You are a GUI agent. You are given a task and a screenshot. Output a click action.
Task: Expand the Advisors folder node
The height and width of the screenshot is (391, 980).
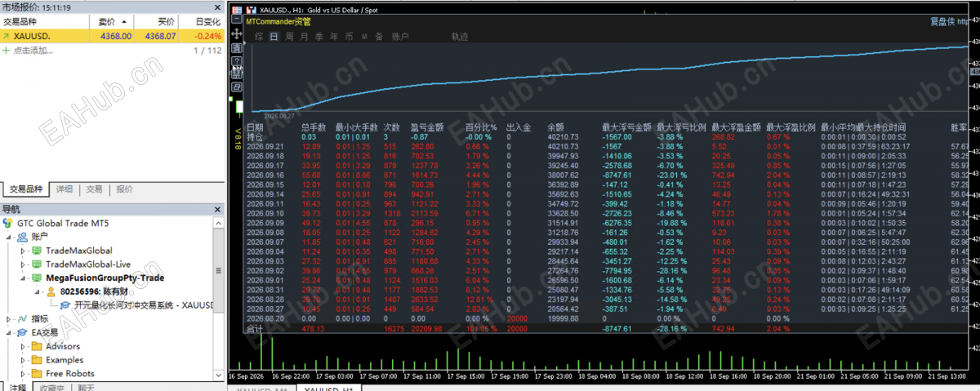pyautogui.click(x=24, y=346)
